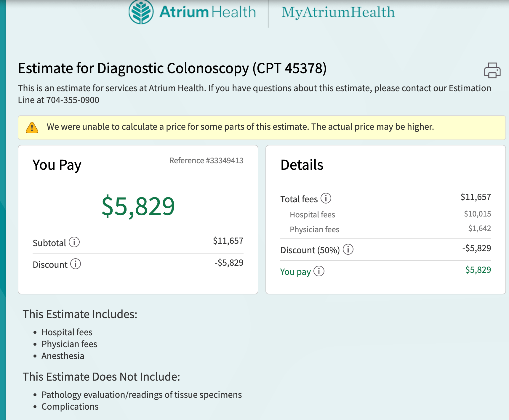Click the Reference #33349413 text
509x420 pixels.
pos(206,161)
